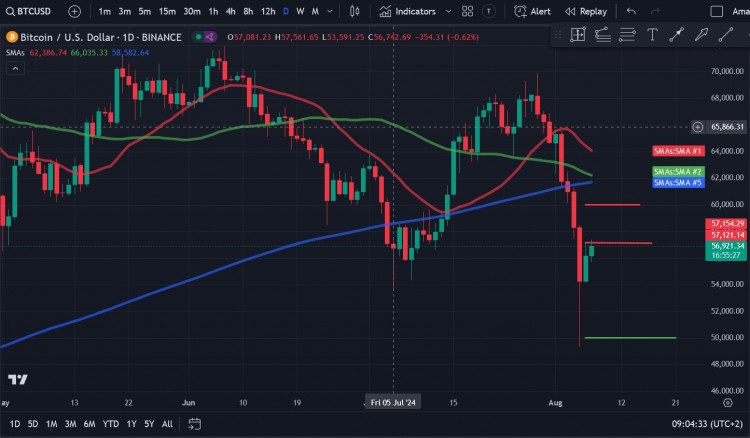
Task: Click SMAs indicator legend label
Action: click(x=15, y=53)
